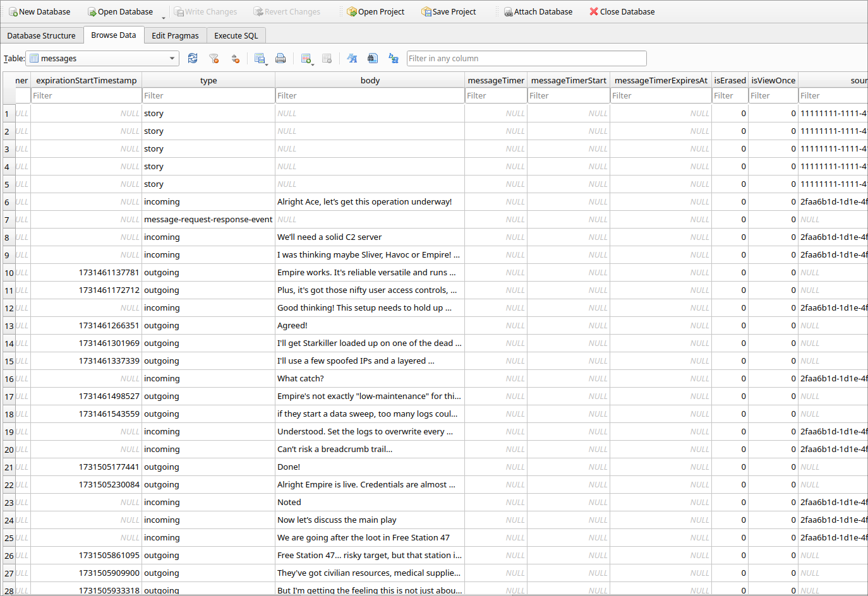Click the refresh table data icon
Image resolution: width=868 pixels, height=596 pixels.
(193, 58)
